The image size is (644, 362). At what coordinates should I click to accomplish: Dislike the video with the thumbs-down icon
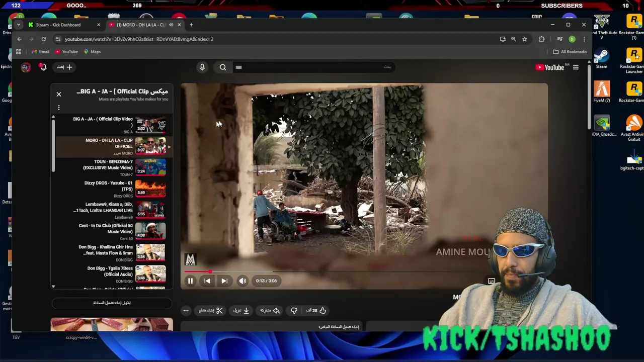coord(294,311)
